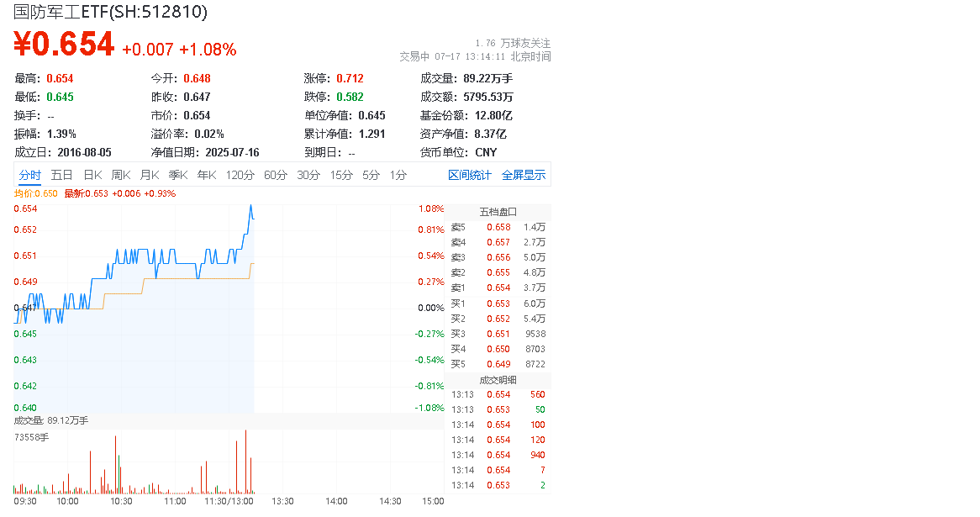Select the 分时 chart tab
The height and width of the screenshot is (517, 980).
pyautogui.click(x=29, y=175)
